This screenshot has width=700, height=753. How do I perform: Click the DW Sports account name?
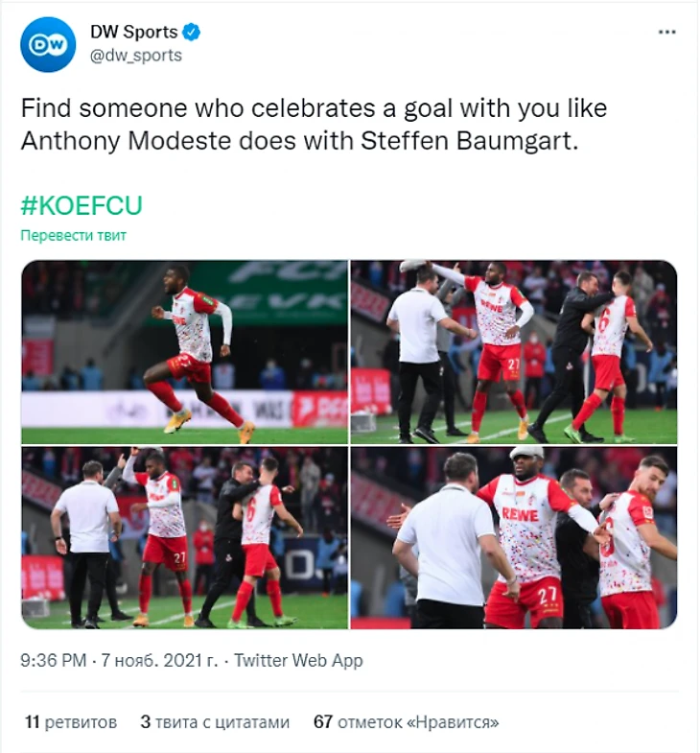[x=133, y=33]
